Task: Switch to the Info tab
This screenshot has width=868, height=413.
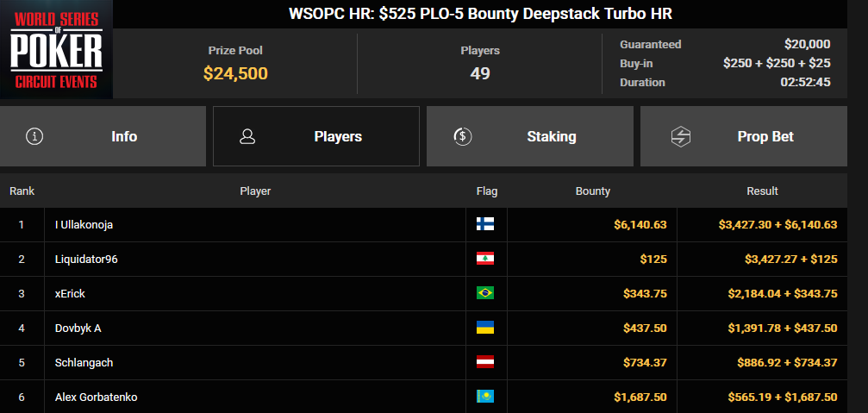Action: [103, 136]
